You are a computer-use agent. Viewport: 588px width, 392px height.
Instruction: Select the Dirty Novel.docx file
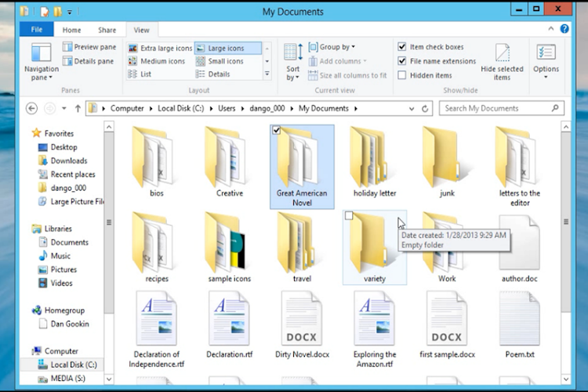(302, 325)
